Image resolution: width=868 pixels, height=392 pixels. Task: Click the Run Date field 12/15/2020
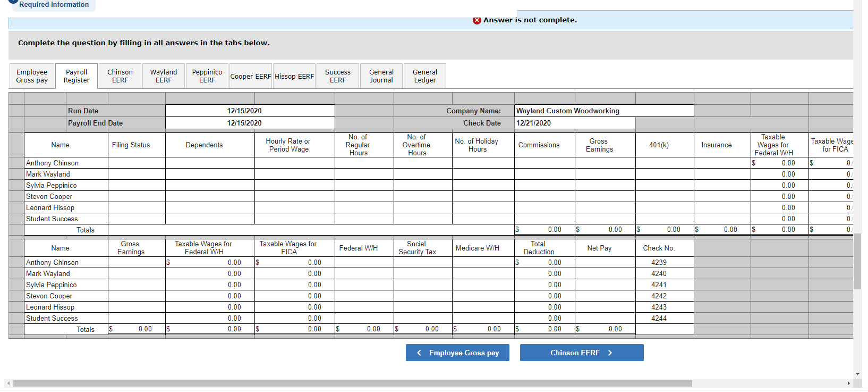point(250,111)
